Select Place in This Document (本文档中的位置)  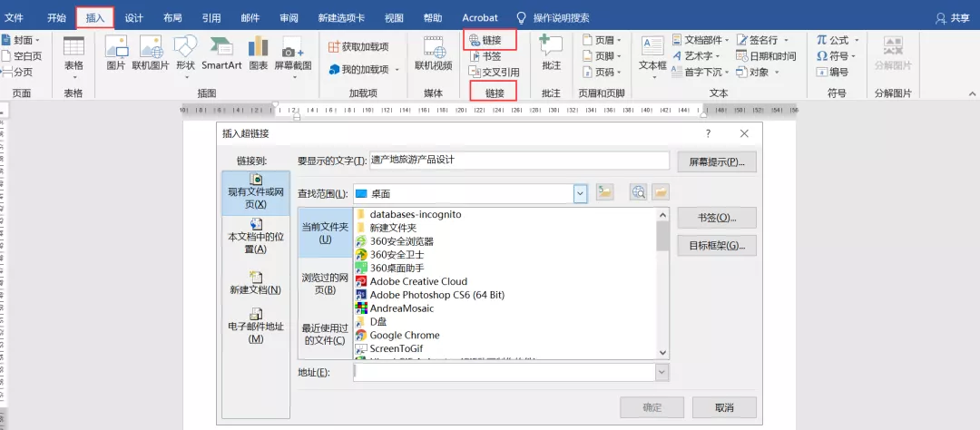tap(256, 237)
